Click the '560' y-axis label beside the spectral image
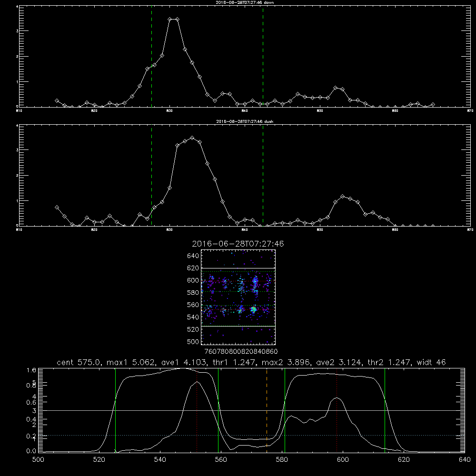The image size is (476, 476). click(x=193, y=305)
